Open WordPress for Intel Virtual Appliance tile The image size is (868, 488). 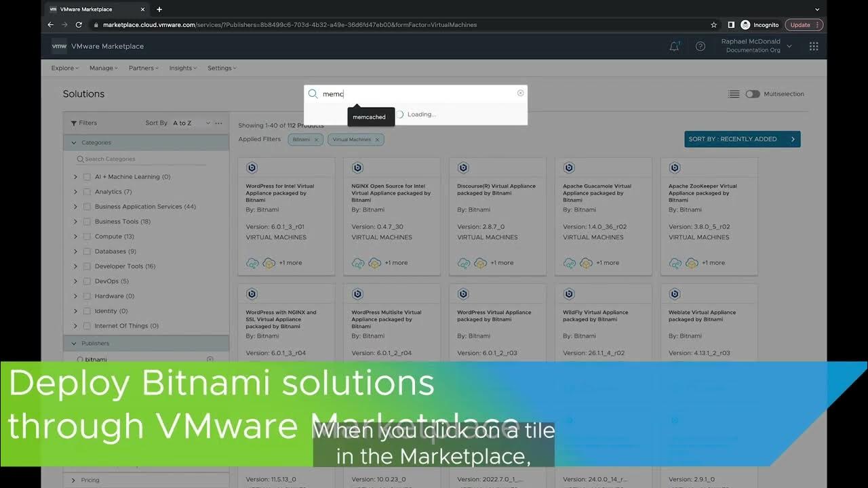coord(286,216)
